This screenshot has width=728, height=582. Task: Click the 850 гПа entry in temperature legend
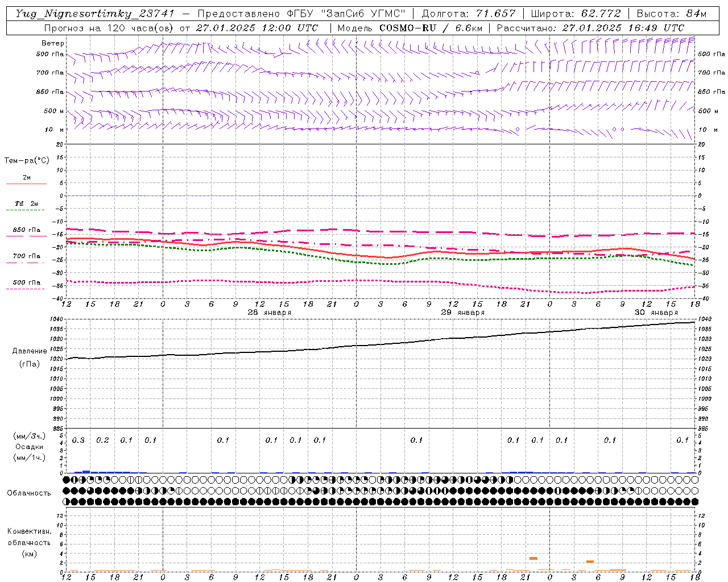click(27, 230)
